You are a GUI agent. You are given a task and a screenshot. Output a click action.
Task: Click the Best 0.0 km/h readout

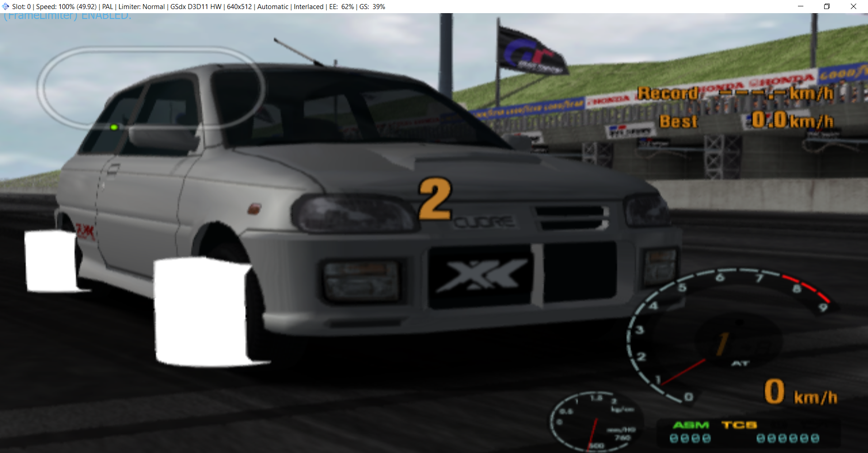tap(746, 121)
